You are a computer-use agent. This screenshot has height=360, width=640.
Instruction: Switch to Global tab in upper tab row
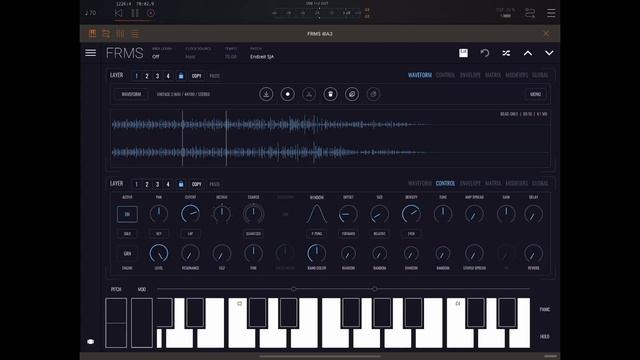(x=540, y=75)
